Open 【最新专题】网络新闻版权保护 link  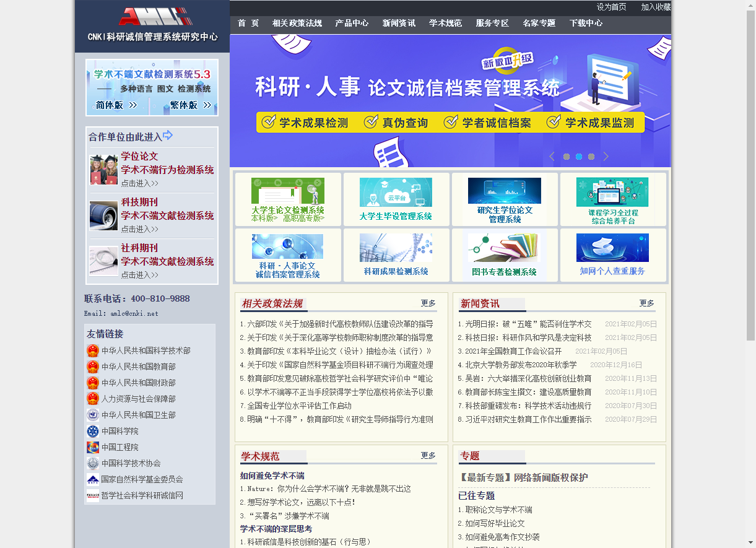pyautogui.click(x=524, y=477)
